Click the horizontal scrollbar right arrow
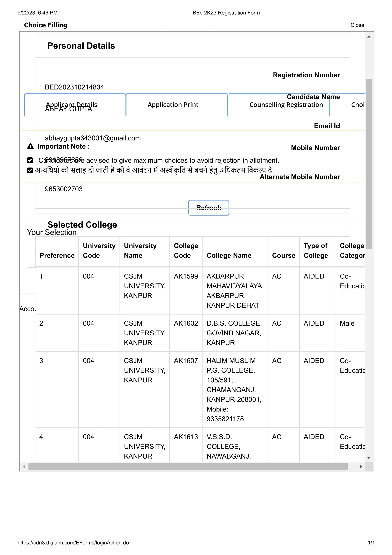The height and width of the screenshot is (555, 392). tap(361, 466)
